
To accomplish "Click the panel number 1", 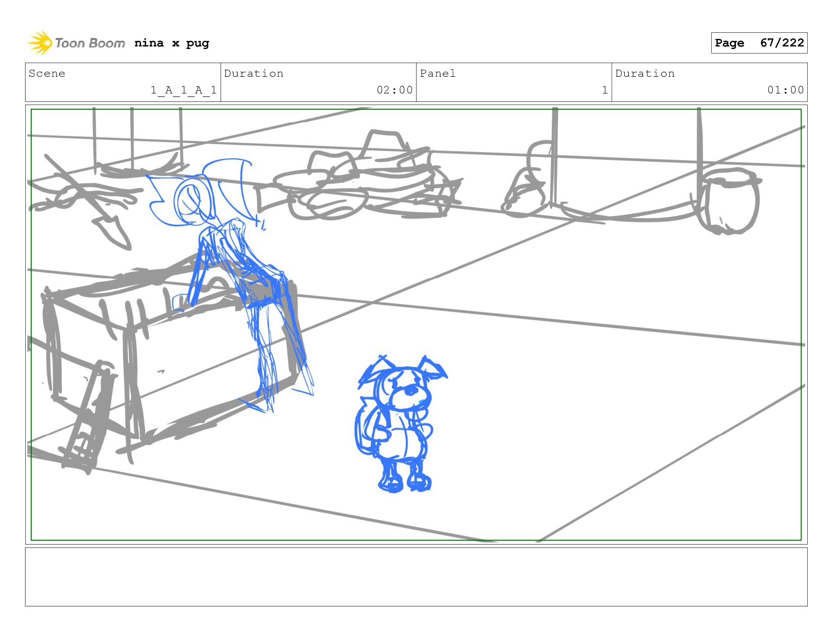I will click(605, 90).
